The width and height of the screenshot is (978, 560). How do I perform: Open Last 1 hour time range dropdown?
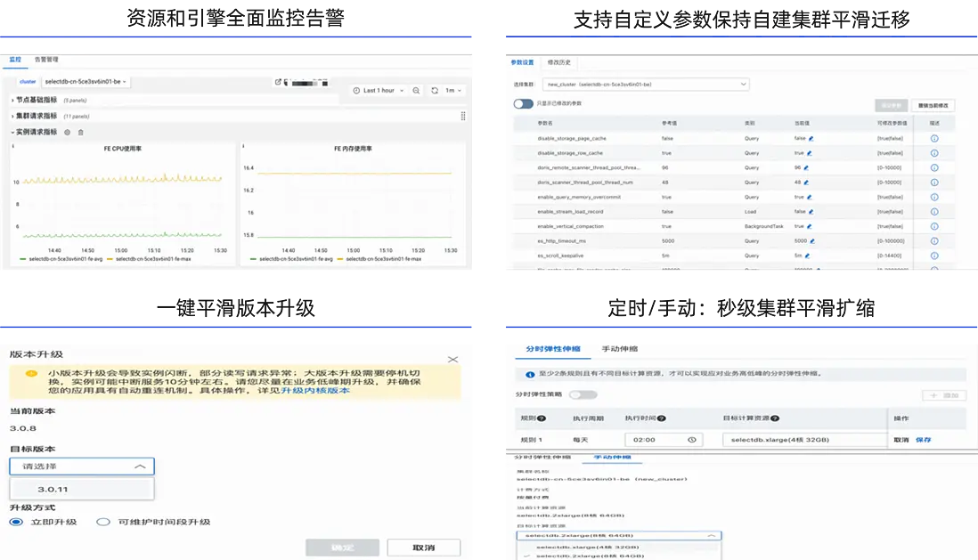point(378,91)
